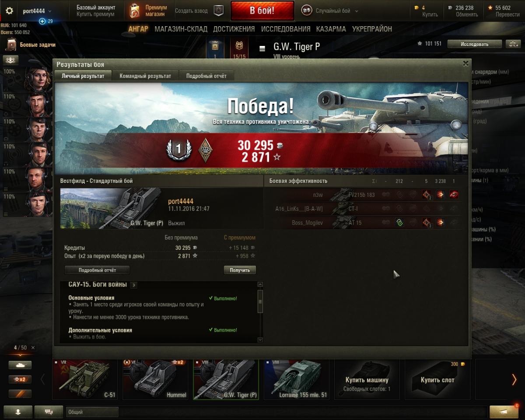Switch to the Командный результат tab
525x420 pixels.
145,76
